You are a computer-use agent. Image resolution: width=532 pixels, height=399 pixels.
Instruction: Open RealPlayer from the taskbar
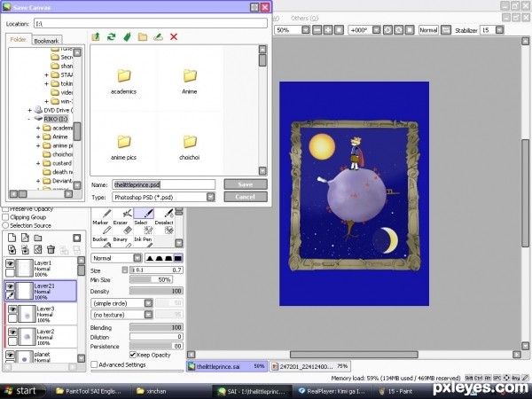pyautogui.click(x=331, y=391)
